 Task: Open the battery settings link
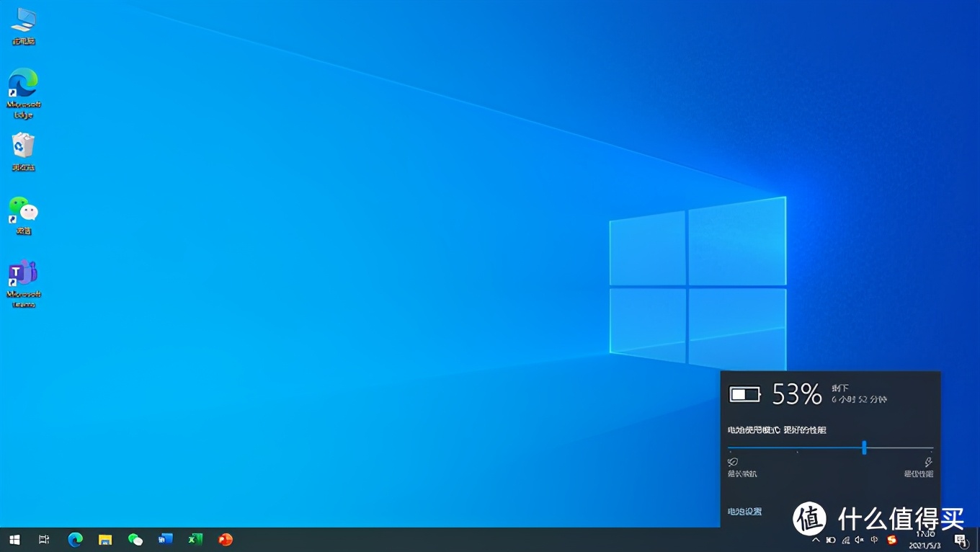click(744, 512)
